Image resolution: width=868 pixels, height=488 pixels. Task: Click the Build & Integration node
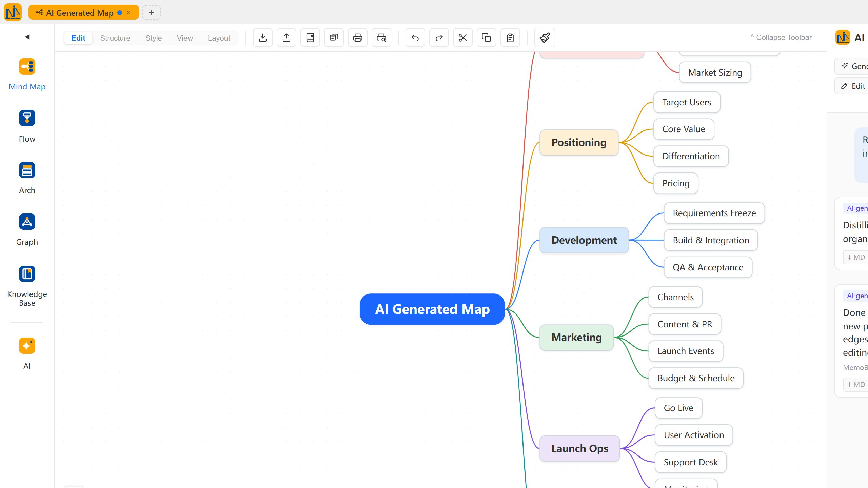(x=711, y=240)
